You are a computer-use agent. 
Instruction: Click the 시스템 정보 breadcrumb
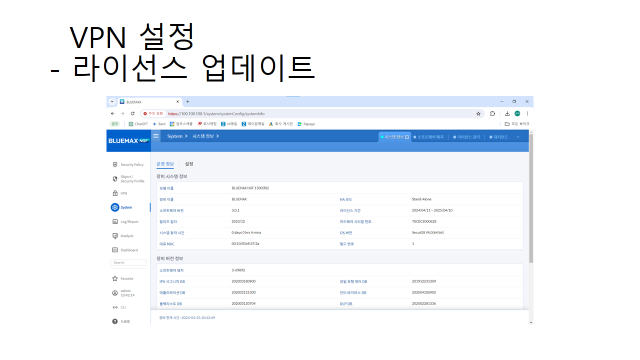(203, 136)
